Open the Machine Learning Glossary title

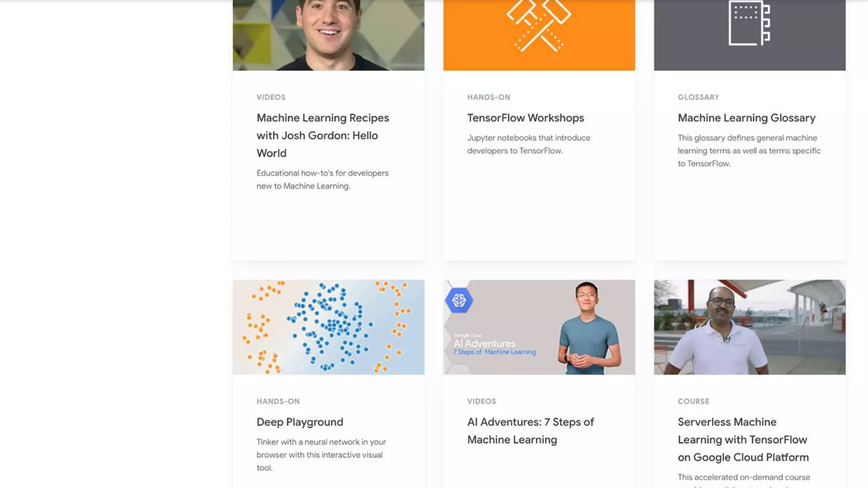[x=746, y=118]
